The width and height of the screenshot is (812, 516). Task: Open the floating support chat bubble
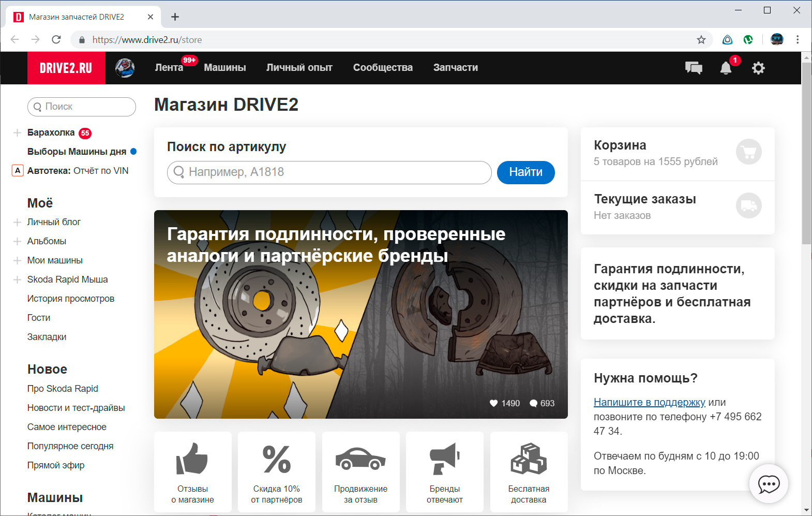[x=769, y=484]
